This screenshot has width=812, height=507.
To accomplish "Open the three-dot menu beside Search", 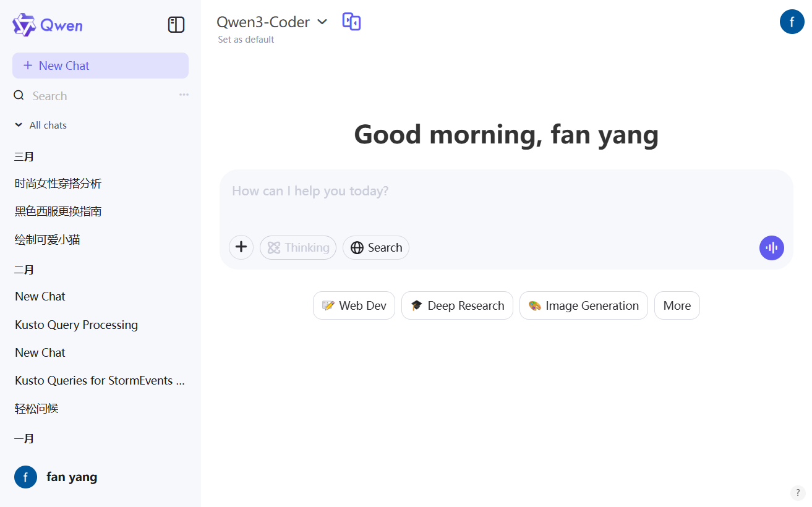I will (x=184, y=95).
